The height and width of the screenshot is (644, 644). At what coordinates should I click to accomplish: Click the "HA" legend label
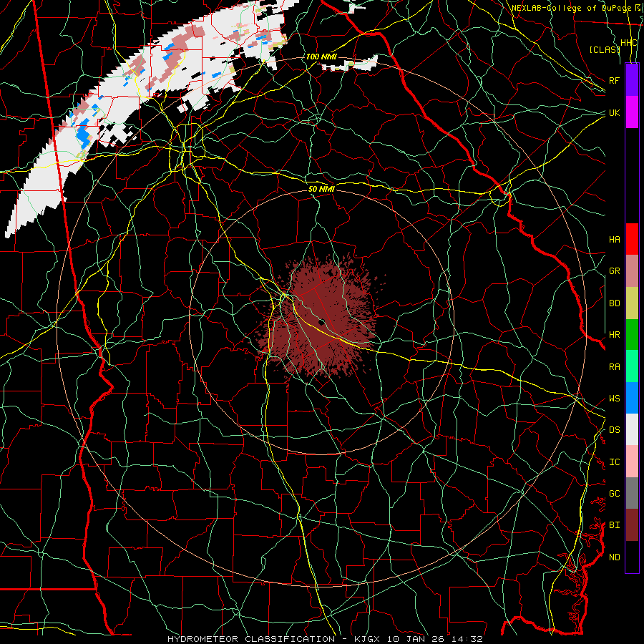[x=614, y=239]
